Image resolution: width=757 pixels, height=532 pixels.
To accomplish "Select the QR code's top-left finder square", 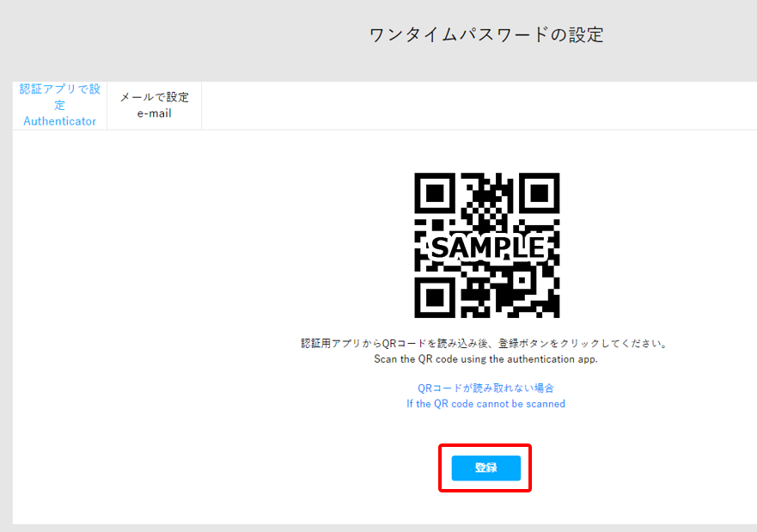I will click(435, 193).
